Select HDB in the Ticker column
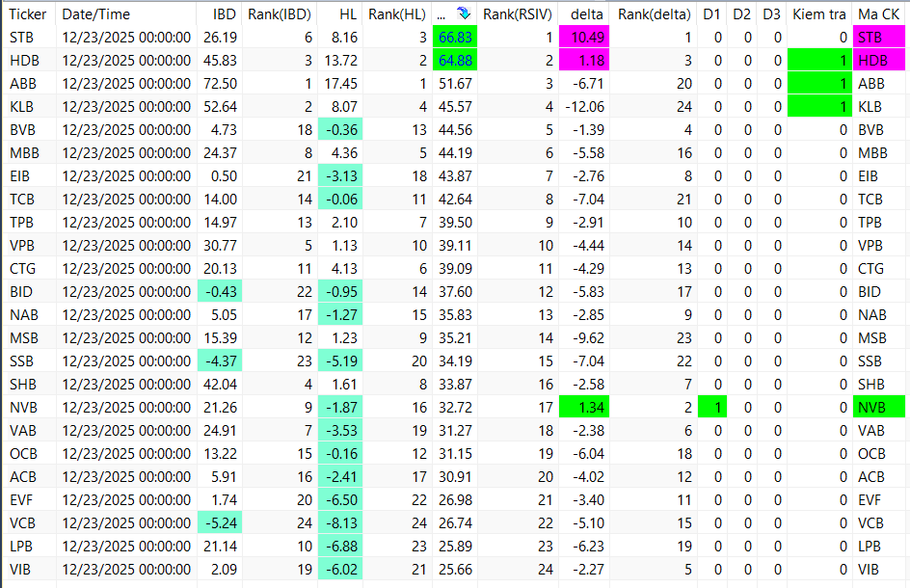Screen dimensions: 910x588 (24, 61)
